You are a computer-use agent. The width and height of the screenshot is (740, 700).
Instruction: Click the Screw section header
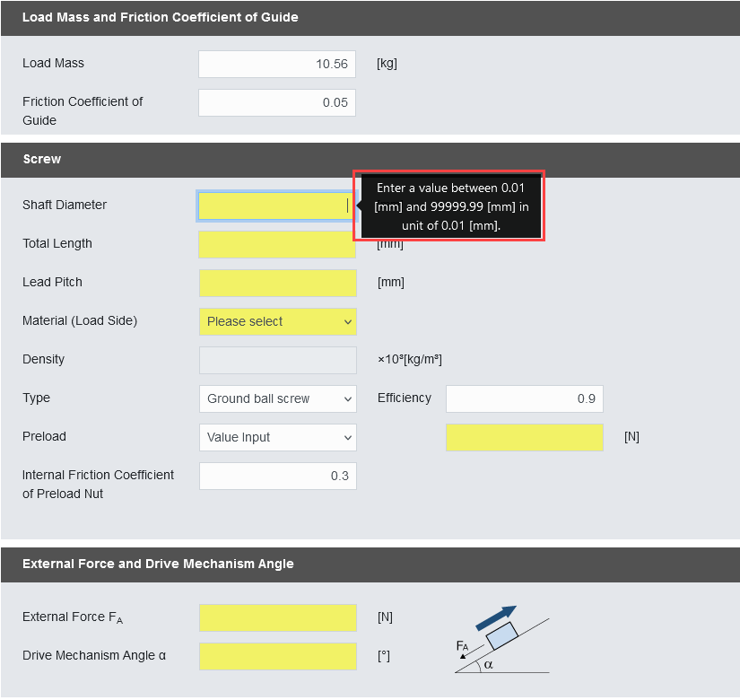[x=370, y=160]
